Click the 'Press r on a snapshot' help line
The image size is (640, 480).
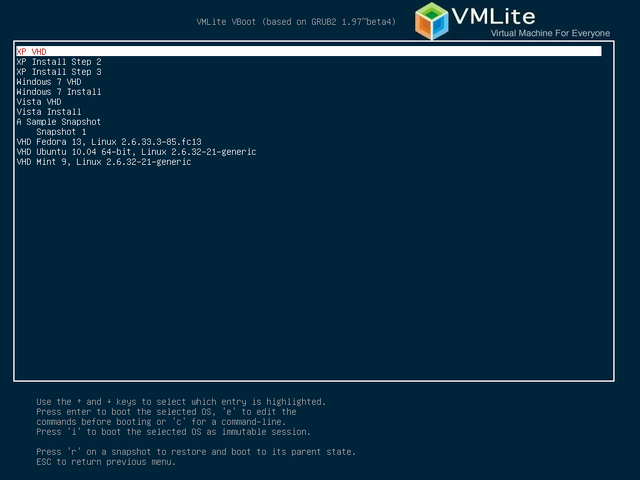click(196, 452)
